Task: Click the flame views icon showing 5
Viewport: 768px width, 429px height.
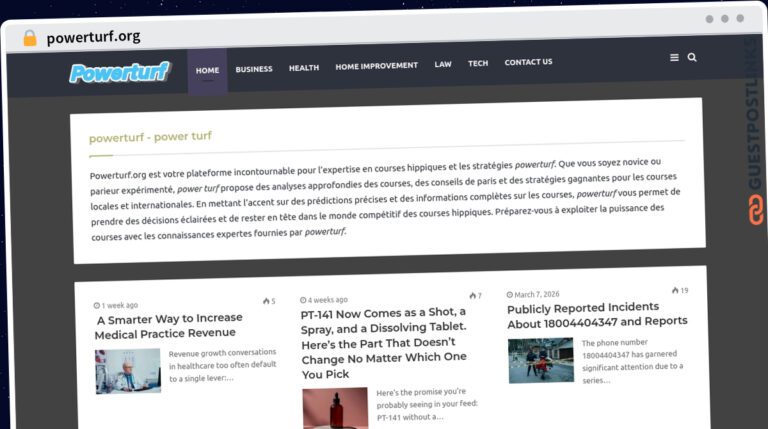Action: coord(266,301)
